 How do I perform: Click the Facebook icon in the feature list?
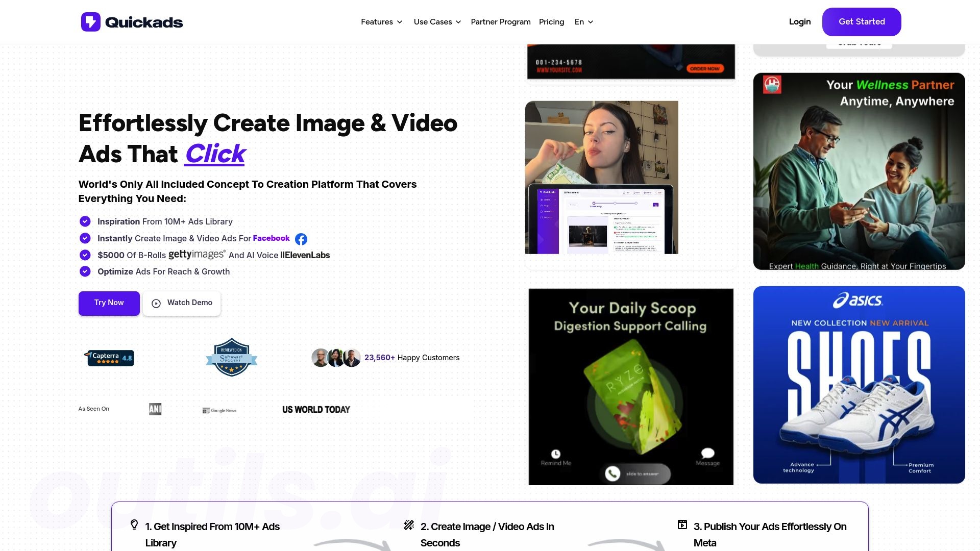coord(301,239)
